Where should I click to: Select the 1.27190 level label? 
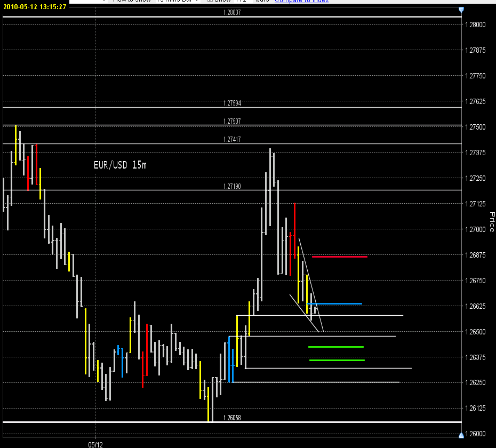tap(232, 186)
